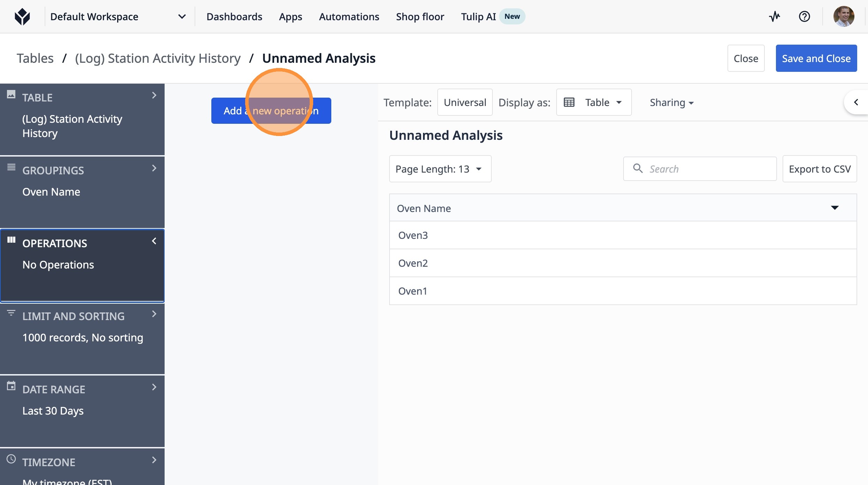Open the help question mark icon

tap(804, 16)
